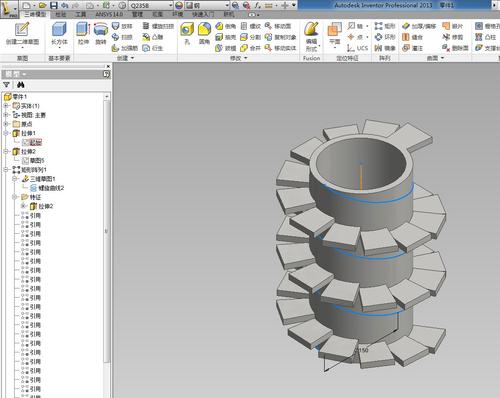
Task: Open the 点 work point dropdown arrow
Action: pyautogui.click(x=367, y=37)
